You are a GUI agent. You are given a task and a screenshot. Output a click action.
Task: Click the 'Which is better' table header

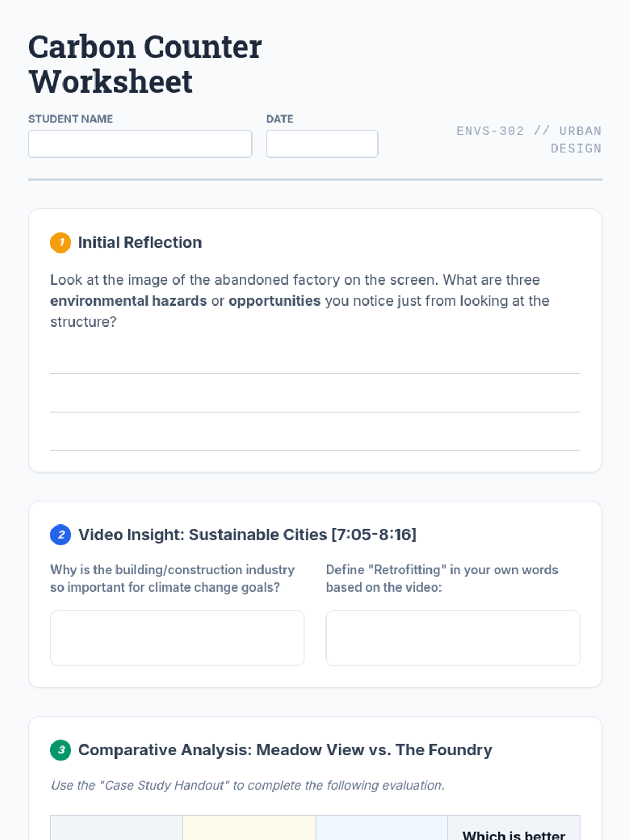pos(513,832)
